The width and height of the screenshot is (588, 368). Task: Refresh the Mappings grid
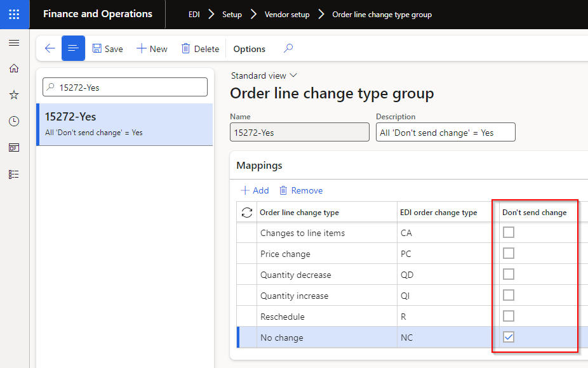[x=246, y=212]
